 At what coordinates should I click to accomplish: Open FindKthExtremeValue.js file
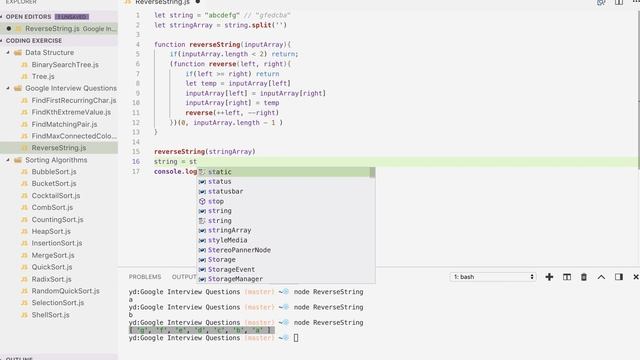71,112
